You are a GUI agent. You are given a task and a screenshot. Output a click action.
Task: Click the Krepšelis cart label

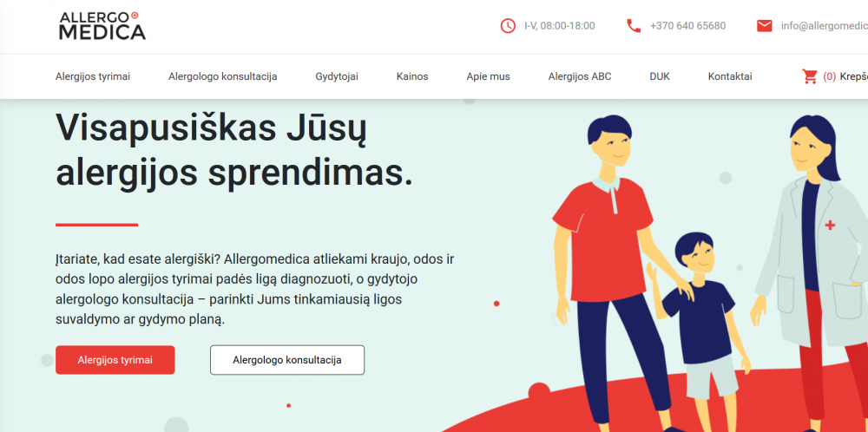click(x=853, y=76)
